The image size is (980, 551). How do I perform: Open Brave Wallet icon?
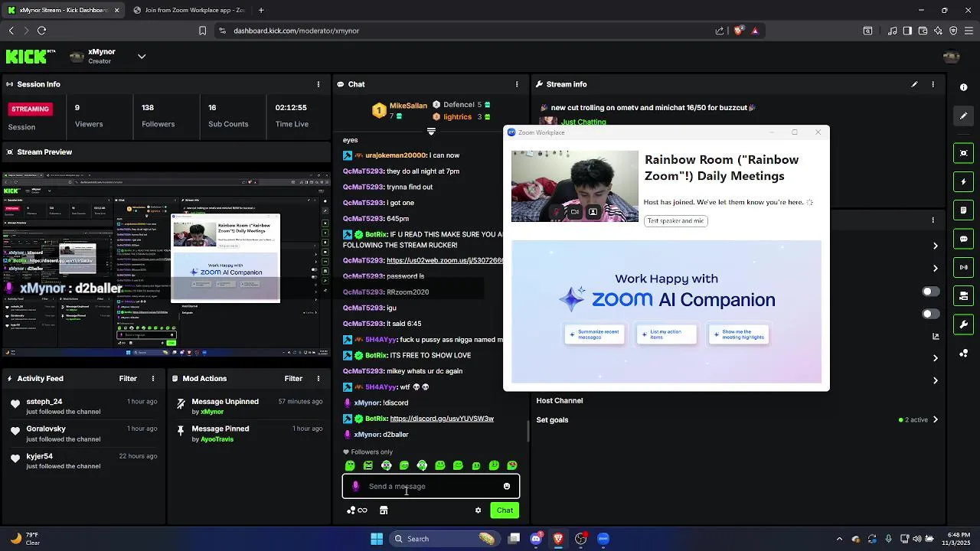[923, 31]
